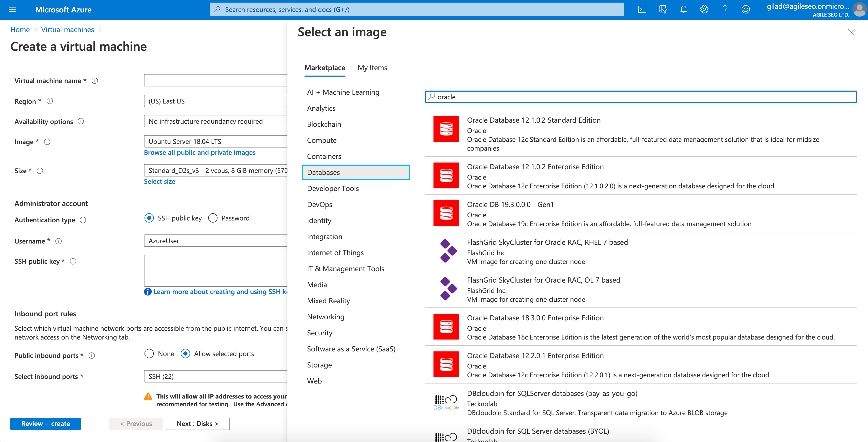Screen dimensions: 868x442
Task: Click the help question mark icon
Action: [725, 9]
